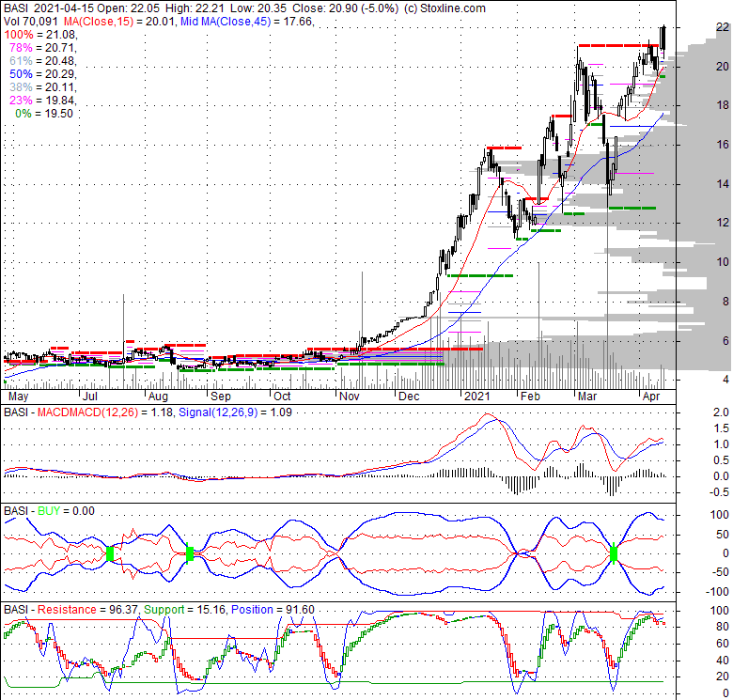Click the 'Position = 91.60' label

(273, 610)
